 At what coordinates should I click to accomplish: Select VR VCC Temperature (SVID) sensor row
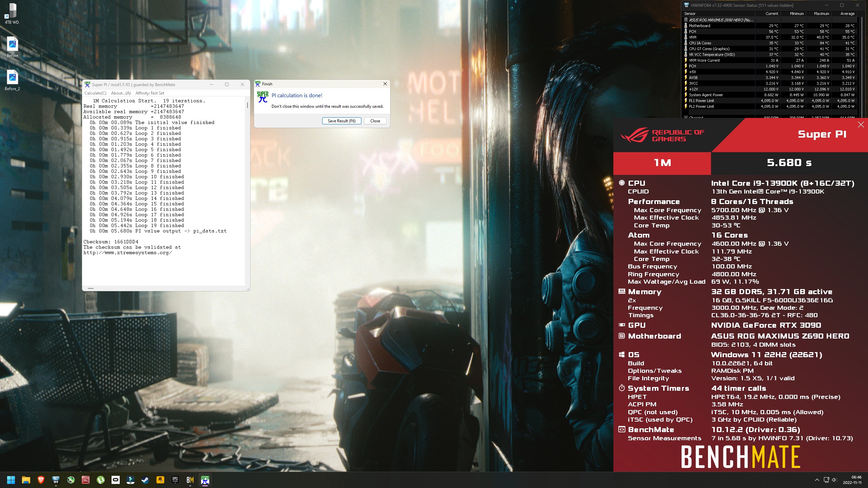click(770, 55)
